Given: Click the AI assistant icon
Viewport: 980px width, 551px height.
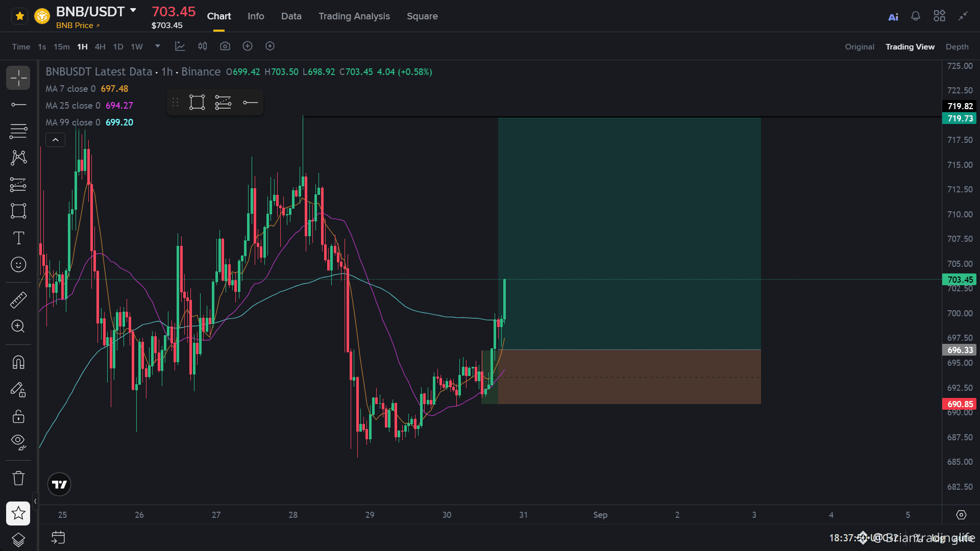Looking at the screenshot, I should click(x=893, y=17).
